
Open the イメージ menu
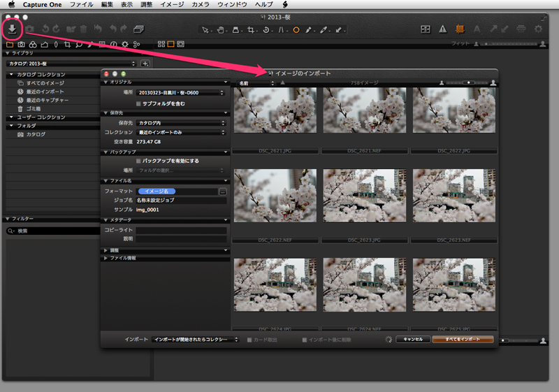click(172, 5)
